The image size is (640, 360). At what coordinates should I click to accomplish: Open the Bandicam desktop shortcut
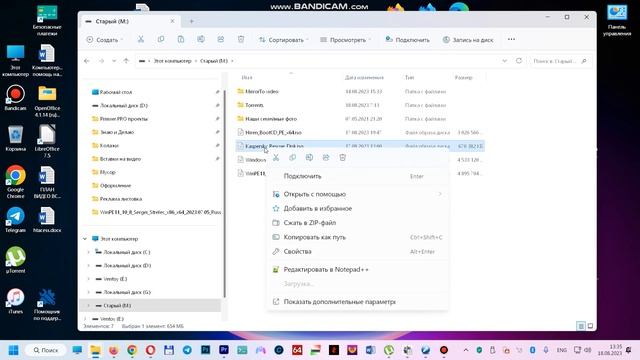[x=16, y=98]
